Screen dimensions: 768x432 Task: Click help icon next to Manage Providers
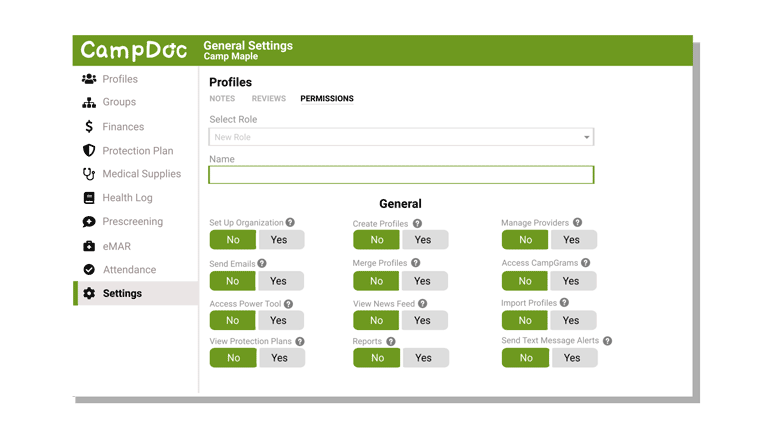(577, 222)
